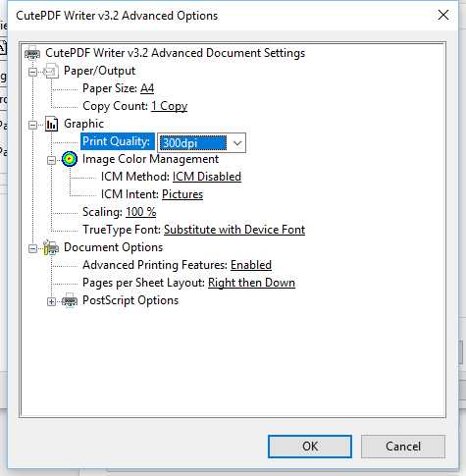Click the printer icon beside Advanced Document Settings
The height and width of the screenshot is (476, 466).
32,53
